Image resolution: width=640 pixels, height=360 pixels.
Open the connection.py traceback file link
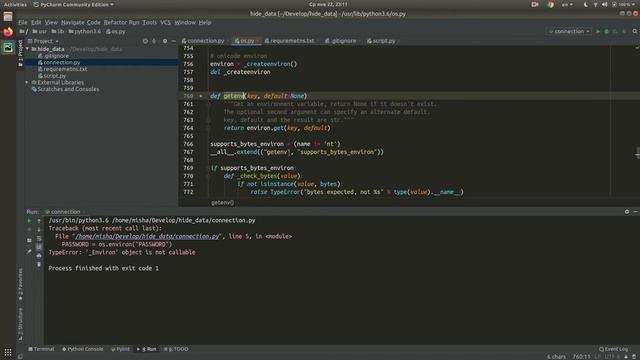click(x=147, y=236)
